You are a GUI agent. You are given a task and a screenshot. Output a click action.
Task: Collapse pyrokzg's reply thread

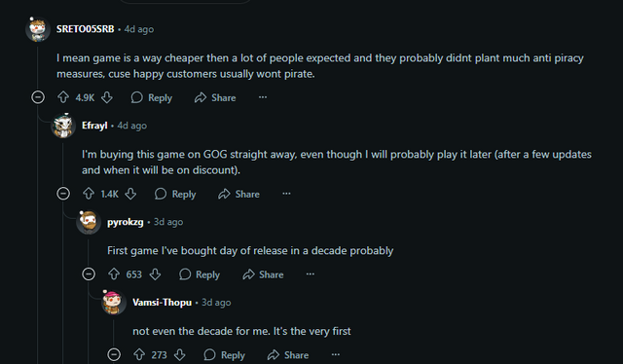[89, 274]
